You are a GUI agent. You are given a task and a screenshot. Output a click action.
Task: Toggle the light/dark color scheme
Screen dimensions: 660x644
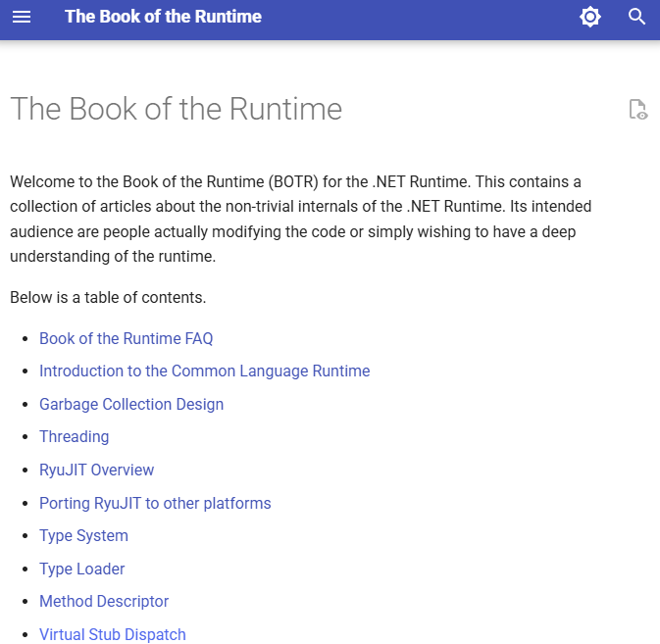(x=589, y=17)
